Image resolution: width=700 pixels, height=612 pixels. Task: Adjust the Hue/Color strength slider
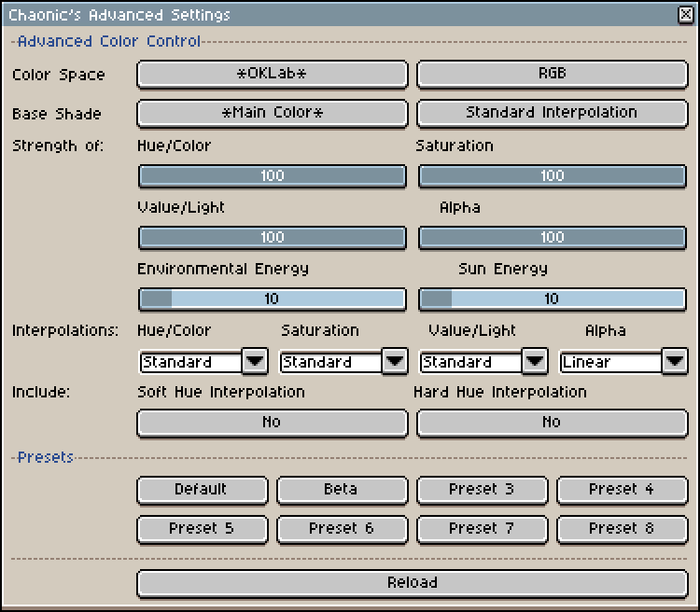(273, 176)
